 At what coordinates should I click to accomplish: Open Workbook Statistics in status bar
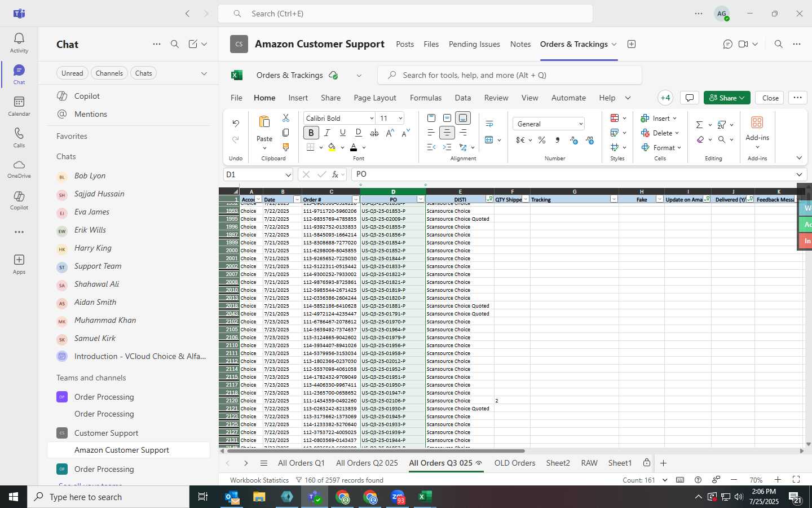259,480
